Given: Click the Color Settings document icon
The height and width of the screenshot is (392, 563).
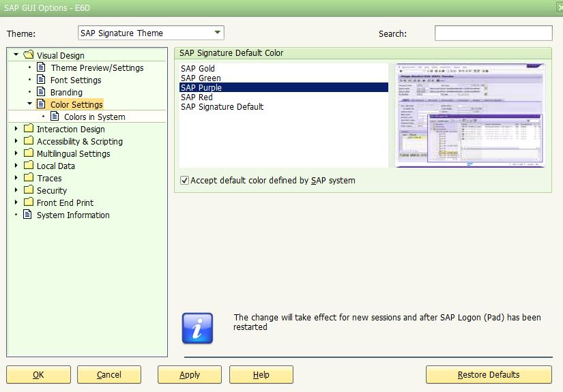Looking at the screenshot, I should coord(42,104).
